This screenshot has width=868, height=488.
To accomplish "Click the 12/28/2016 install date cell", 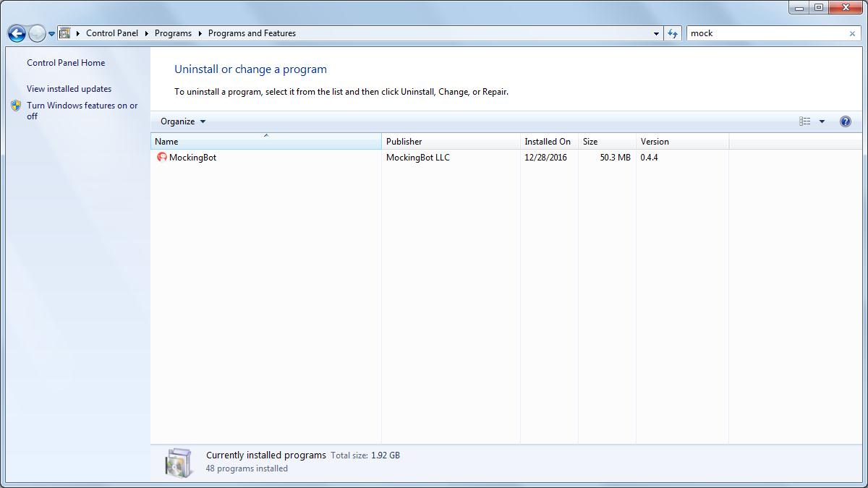I will [x=545, y=157].
